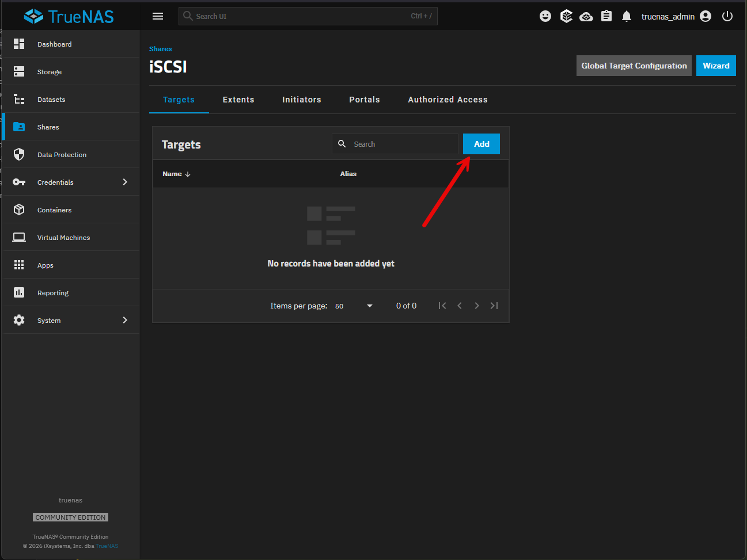Sort by the Name column arrow
The width and height of the screenshot is (747, 560).
point(188,174)
